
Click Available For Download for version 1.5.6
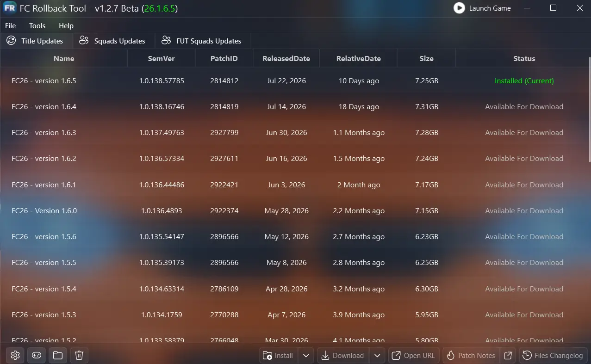tap(524, 236)
